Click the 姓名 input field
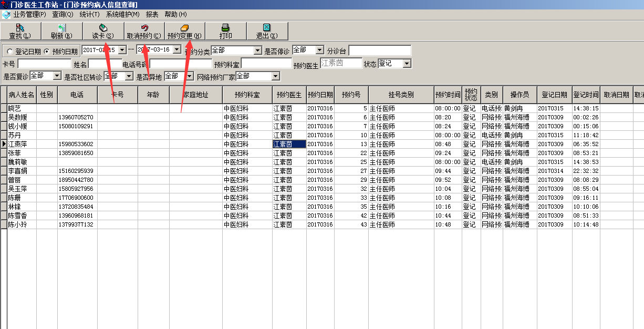644x329 pixels. [105, 64]
